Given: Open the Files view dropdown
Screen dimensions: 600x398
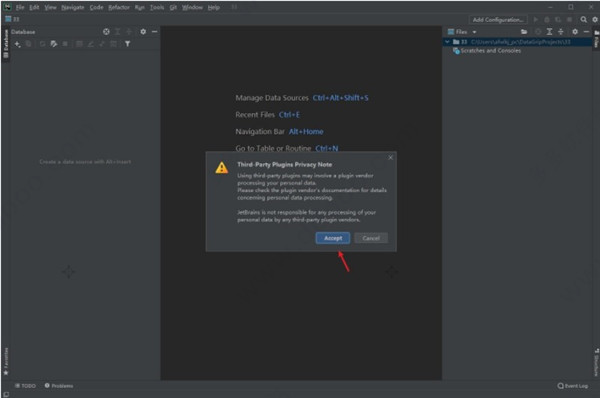Looking at the screenshot, I should 462,32.
